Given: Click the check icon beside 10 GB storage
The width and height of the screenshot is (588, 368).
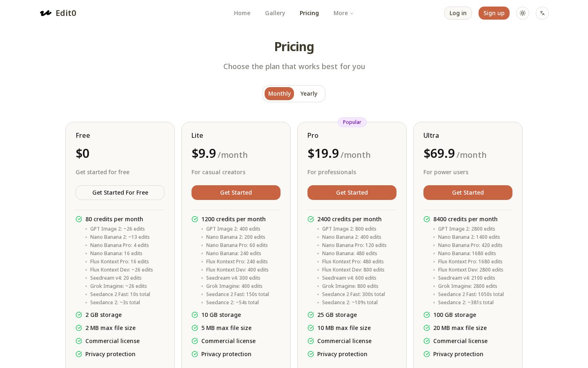Looking at the screenshot, I should click(x=195, y=315).
